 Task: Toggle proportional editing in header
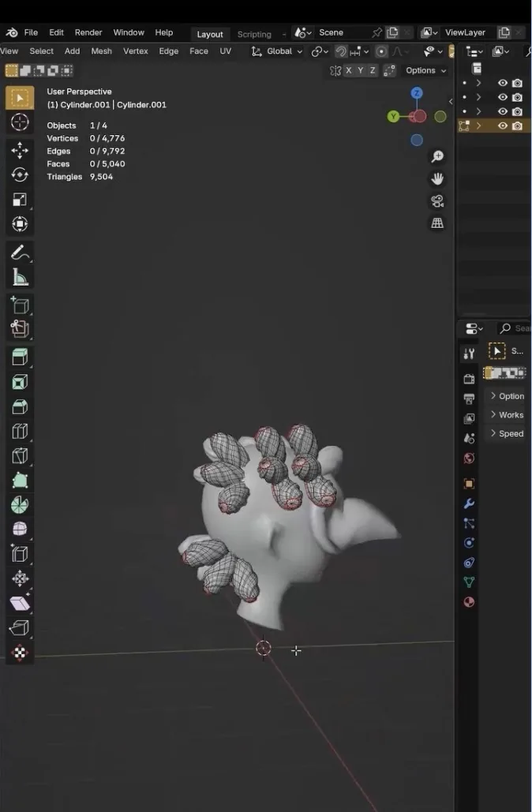381,51
